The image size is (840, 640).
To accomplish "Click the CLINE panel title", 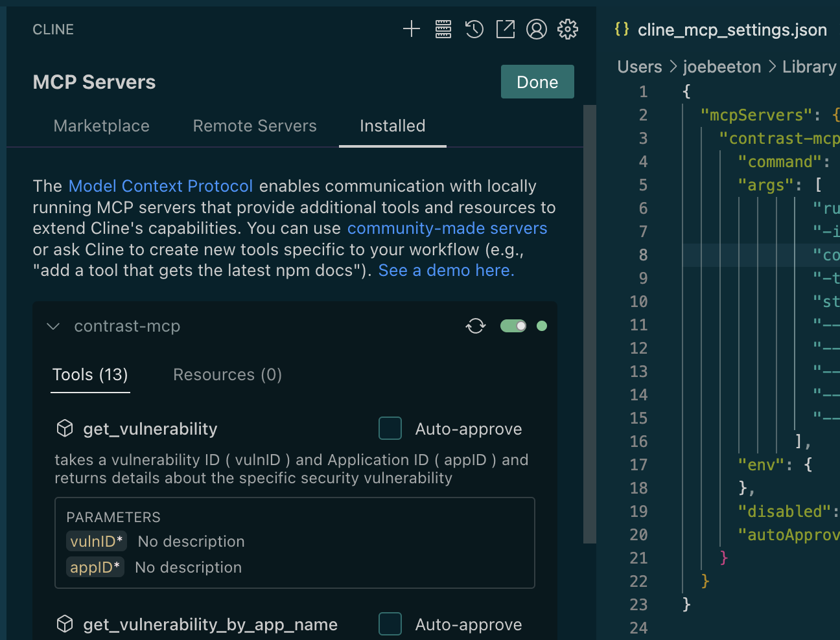I will (53, 29).
